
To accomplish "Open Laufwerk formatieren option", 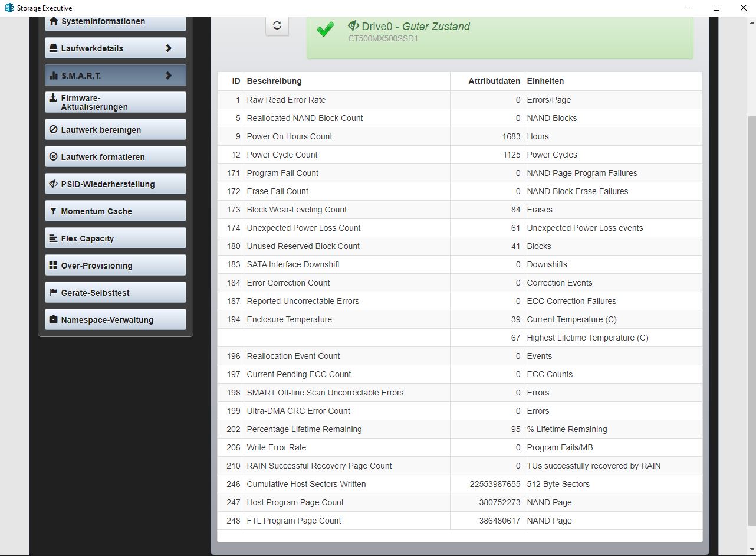I will (116, 157).
